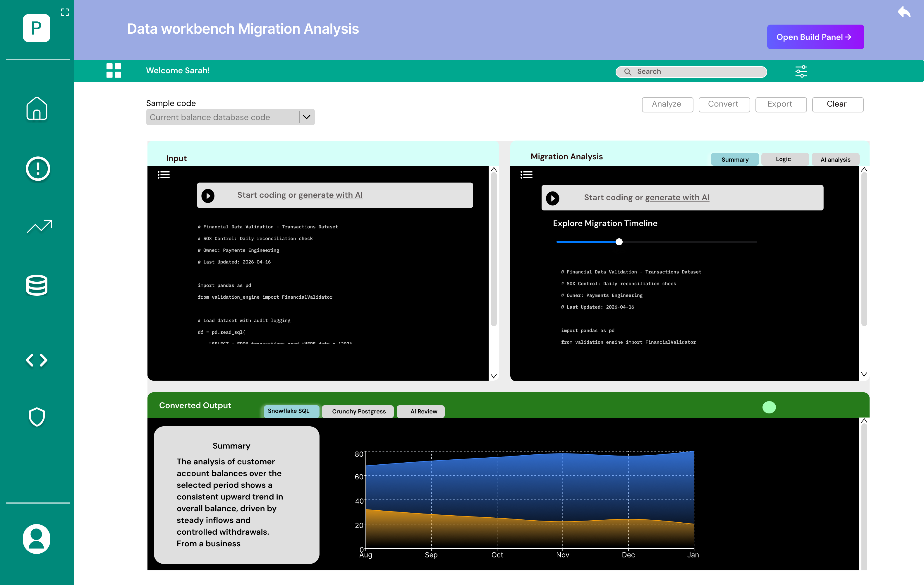924x585 pixels.
Task: Open the security shield icon
Action: coord(37,417)
